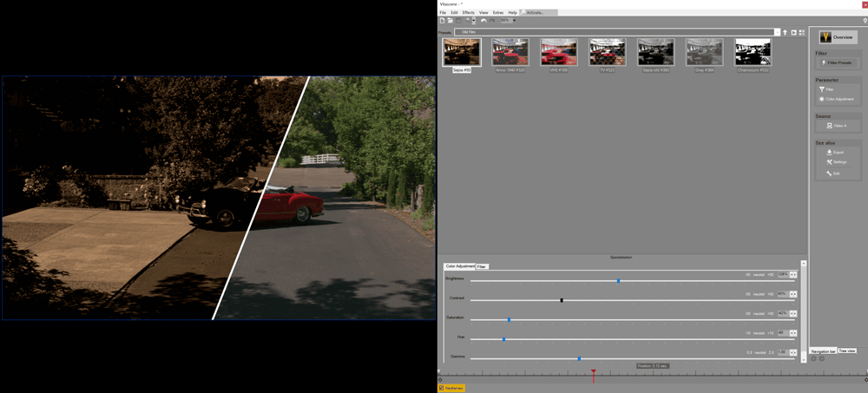
Task: Click the new document icon in toolbar
Action: point(442,21)
